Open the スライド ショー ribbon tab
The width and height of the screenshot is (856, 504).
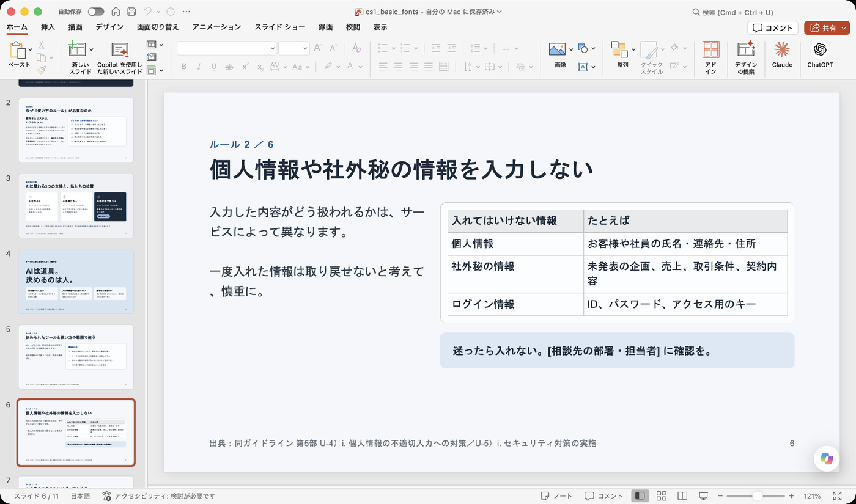pyautogui.click(x=280, y=27)
